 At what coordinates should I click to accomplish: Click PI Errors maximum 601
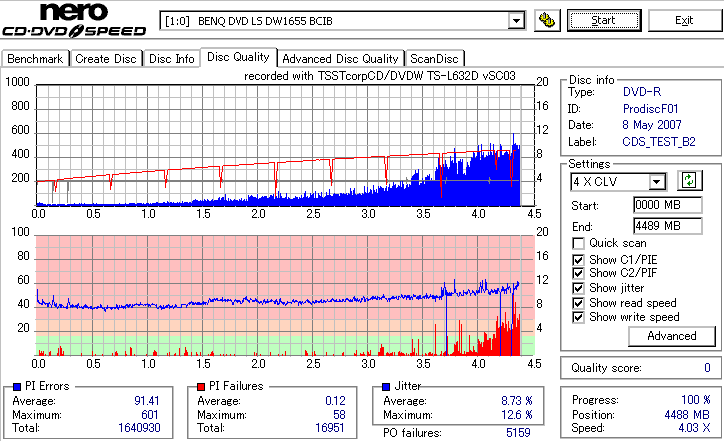(x=150, y=415)
